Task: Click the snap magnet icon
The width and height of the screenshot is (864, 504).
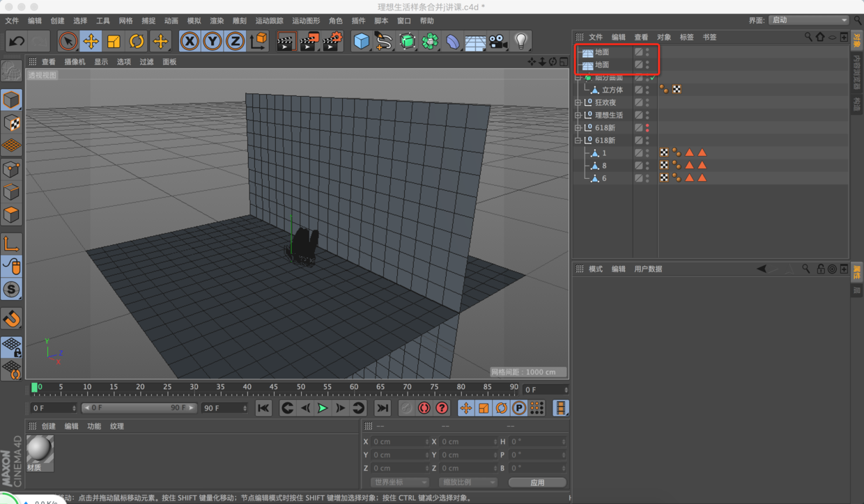Action: 11,318
